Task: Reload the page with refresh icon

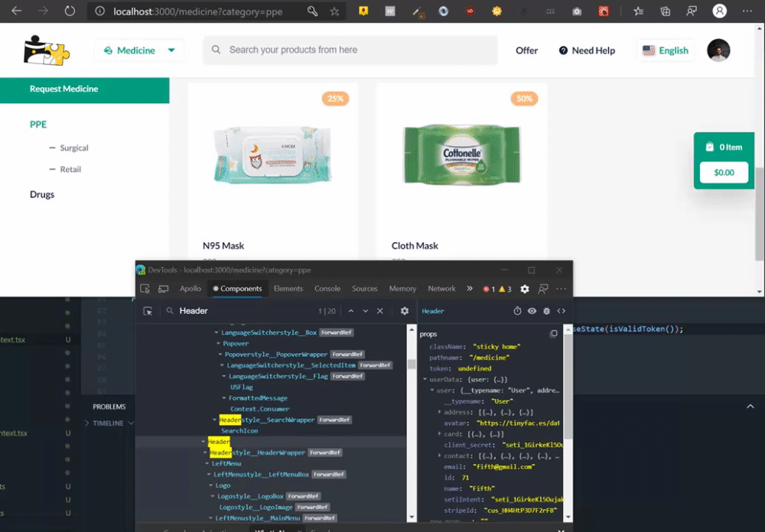Action: point(70,11)
